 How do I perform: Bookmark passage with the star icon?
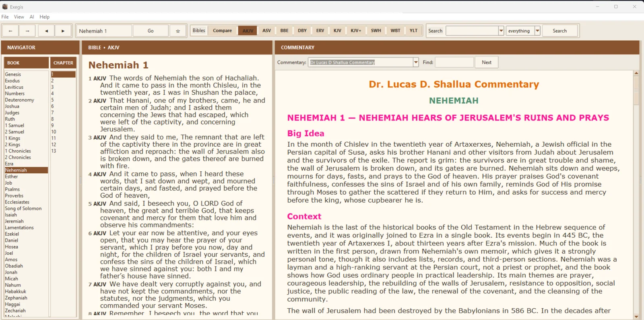(178, 31)
